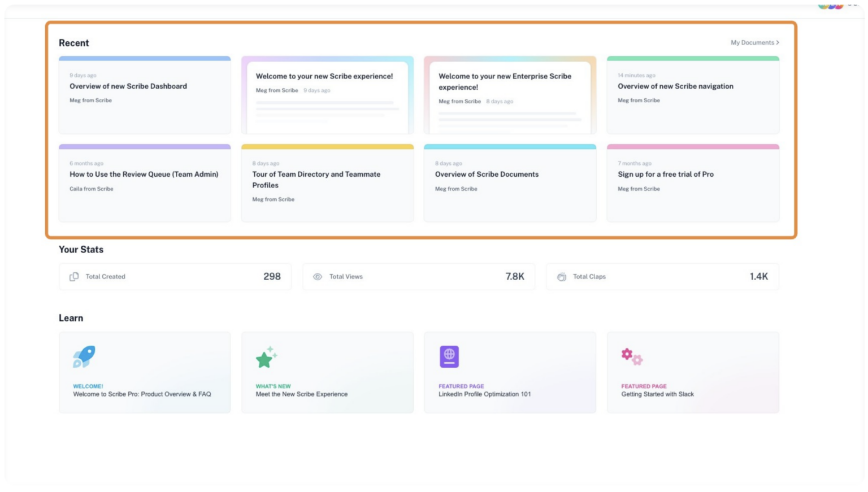Open How to Use the Review Queue guide
The image size is (868, 492).
(x=145, y=183)
